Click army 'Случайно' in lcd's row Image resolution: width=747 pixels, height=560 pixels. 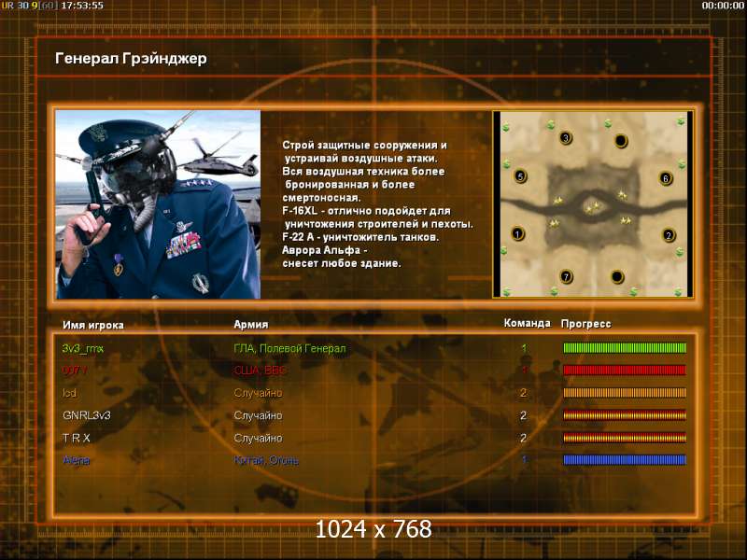pos(258,393)
